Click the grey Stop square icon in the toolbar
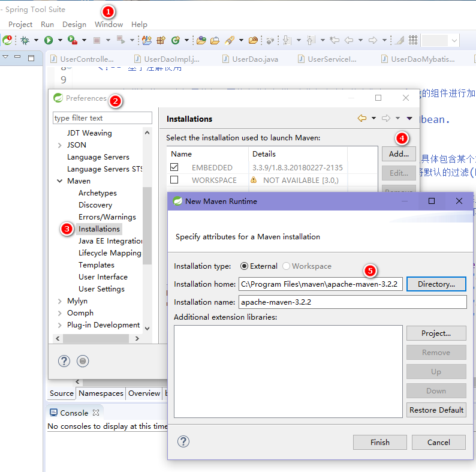The height and width of the screenshot is (472, 476). pyautogui.click(x=97, y=40)
